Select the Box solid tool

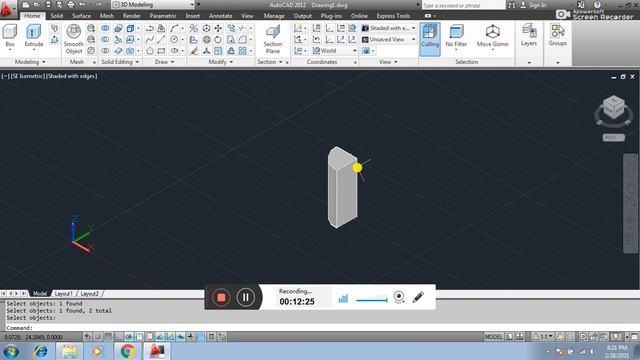pos(10,36)
